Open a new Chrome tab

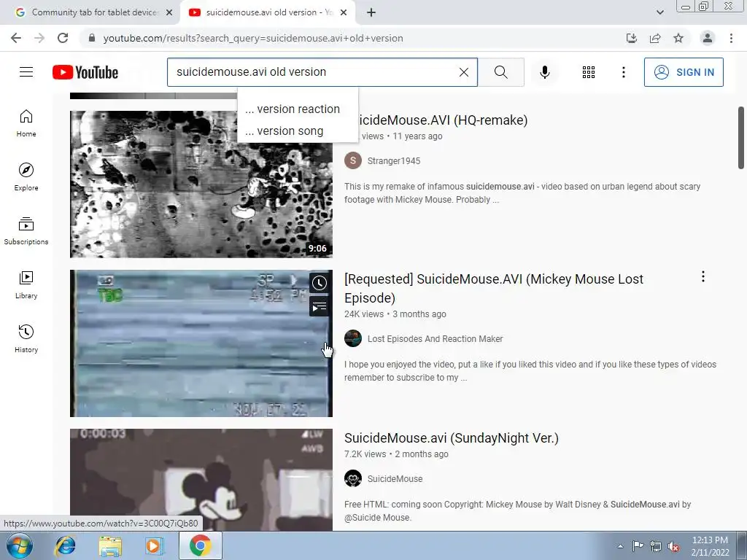(371, 12)
